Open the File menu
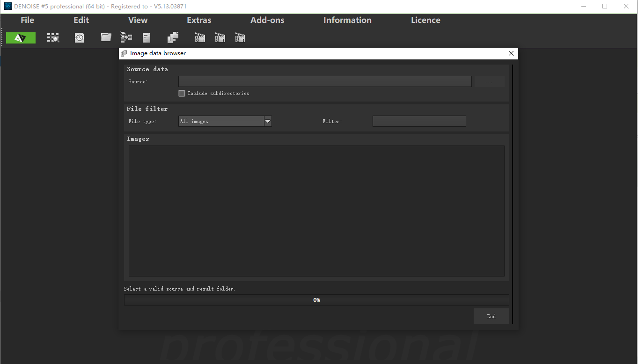The image size is (638, 364). (27, 20)
